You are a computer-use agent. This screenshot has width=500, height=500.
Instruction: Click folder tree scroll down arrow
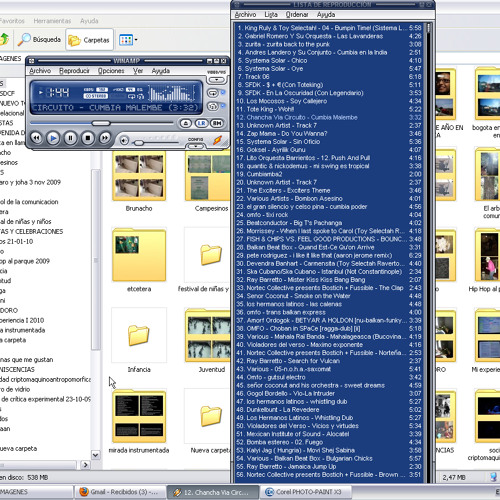[x=95, y=455]
